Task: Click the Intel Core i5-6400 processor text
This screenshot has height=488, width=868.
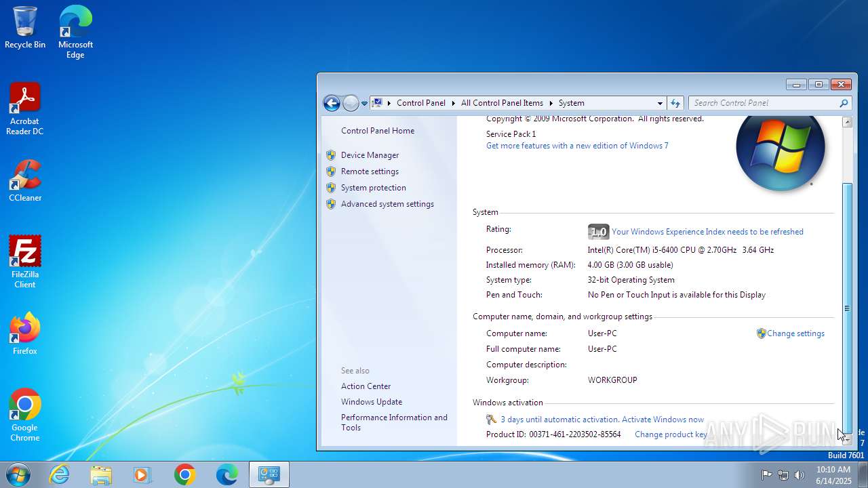Action: (680, 250)
